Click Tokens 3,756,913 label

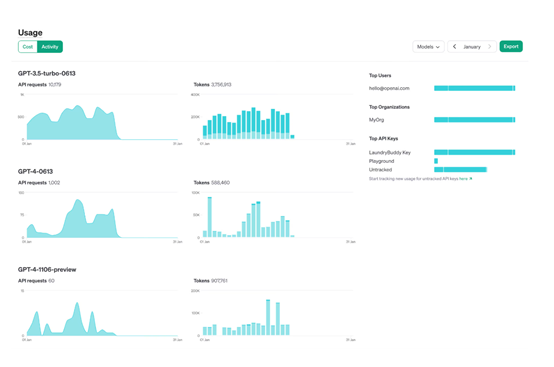coord(212,84)
